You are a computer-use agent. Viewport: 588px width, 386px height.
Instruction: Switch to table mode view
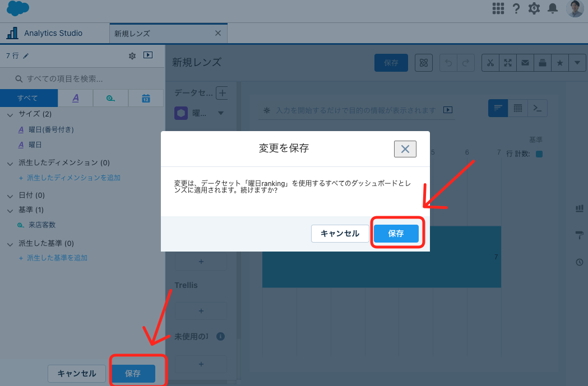[x=518, y=108]
